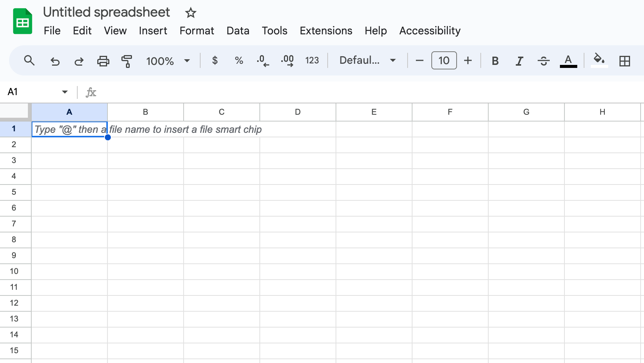Toggle bold formatting
Image resolution: width=644 pixels, height=363 pixels.
pos(495,61)
